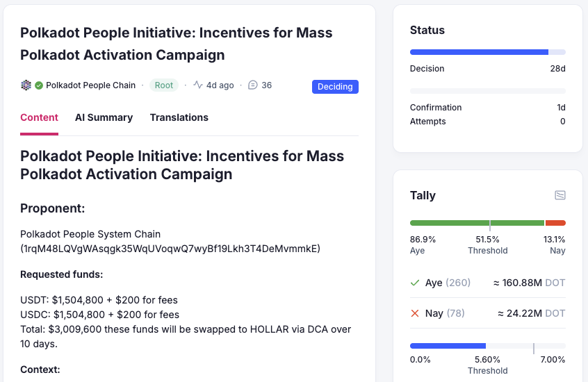Click the activity pulse icon beside 4d ago

coord(198,85)
